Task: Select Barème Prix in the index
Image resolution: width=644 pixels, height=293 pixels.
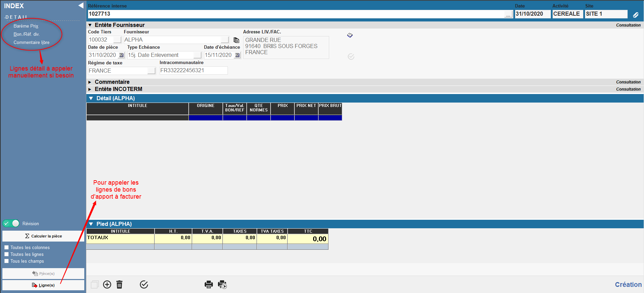Action: pyautogui.click(x=26, y=26)
